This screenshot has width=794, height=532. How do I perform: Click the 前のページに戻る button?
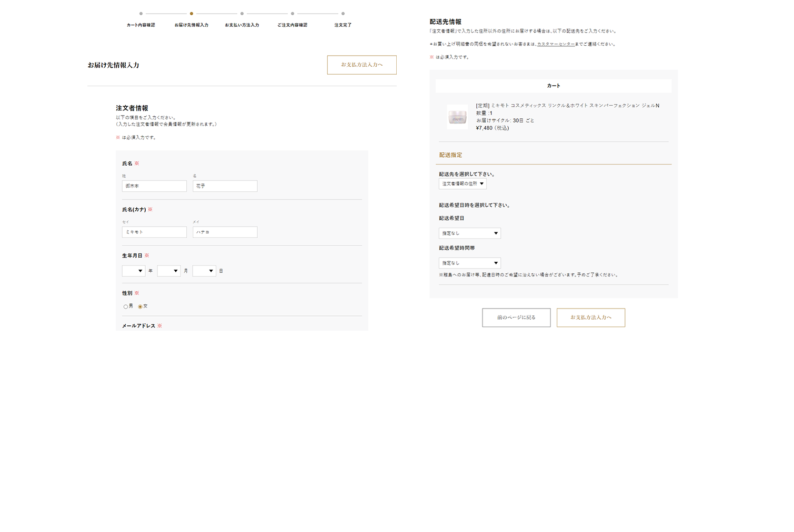(x=516, y=318)
